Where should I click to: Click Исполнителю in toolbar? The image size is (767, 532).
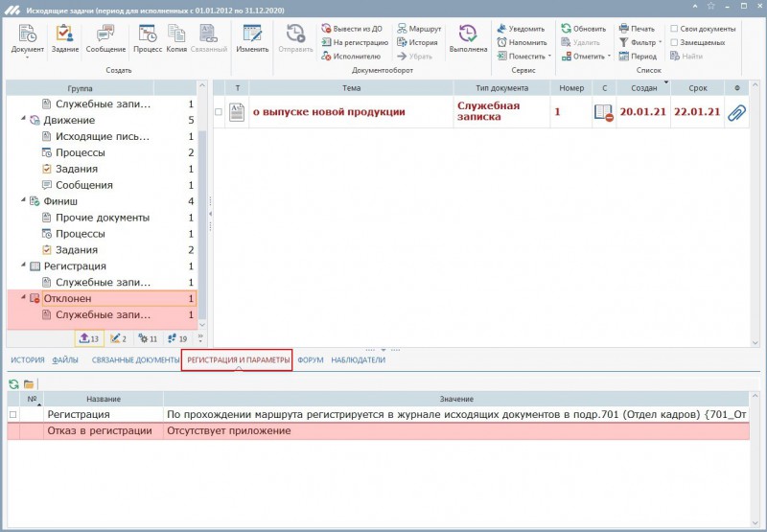pyautogui.click(x=351, y=57)
